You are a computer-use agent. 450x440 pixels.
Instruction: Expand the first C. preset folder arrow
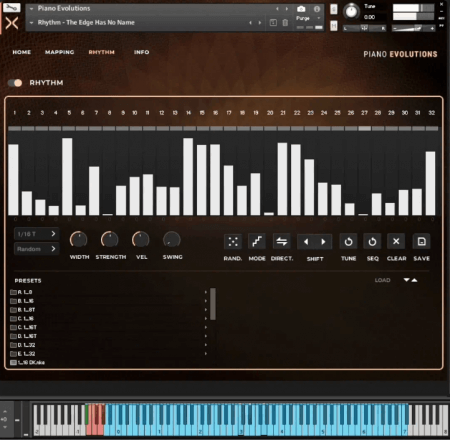[206, 318]
